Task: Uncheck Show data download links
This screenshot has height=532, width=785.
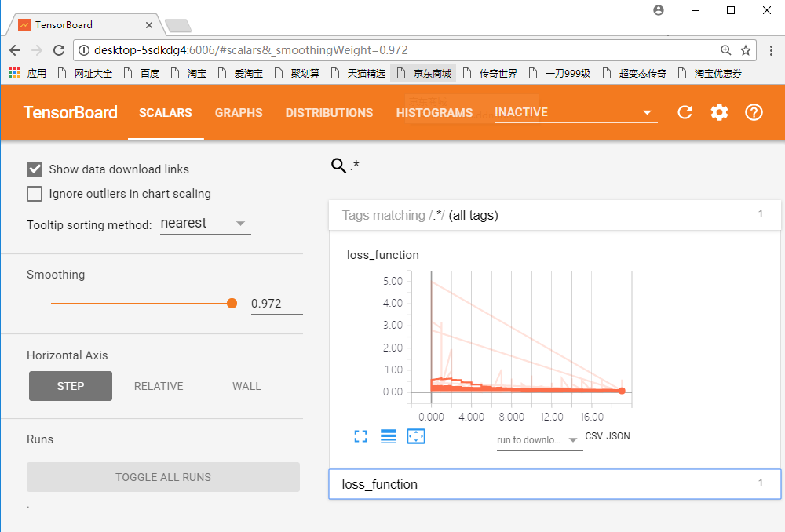Action: pos(35,169)
